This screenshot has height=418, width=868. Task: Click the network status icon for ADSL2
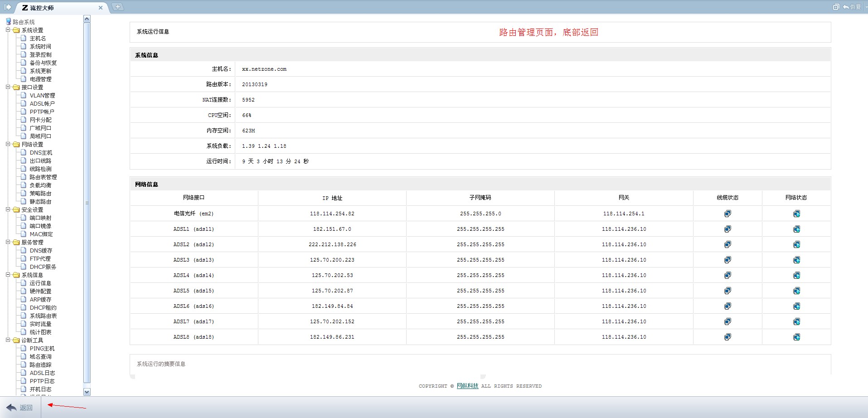(x=796, y=244)
